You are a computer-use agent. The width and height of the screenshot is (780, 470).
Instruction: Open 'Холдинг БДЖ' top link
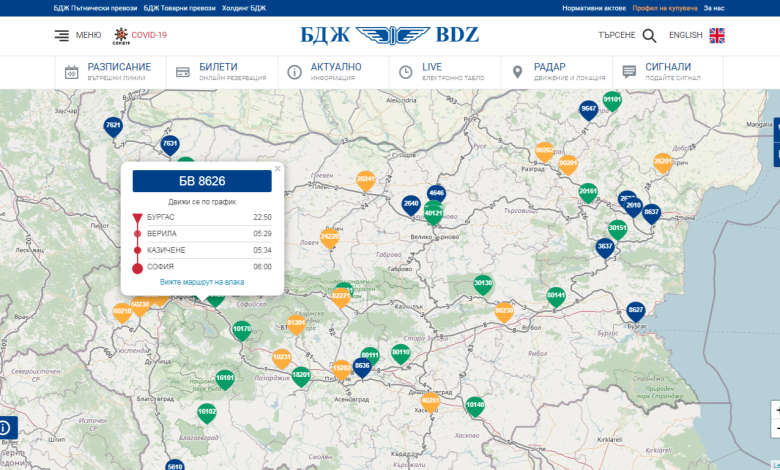pos(244,8)
